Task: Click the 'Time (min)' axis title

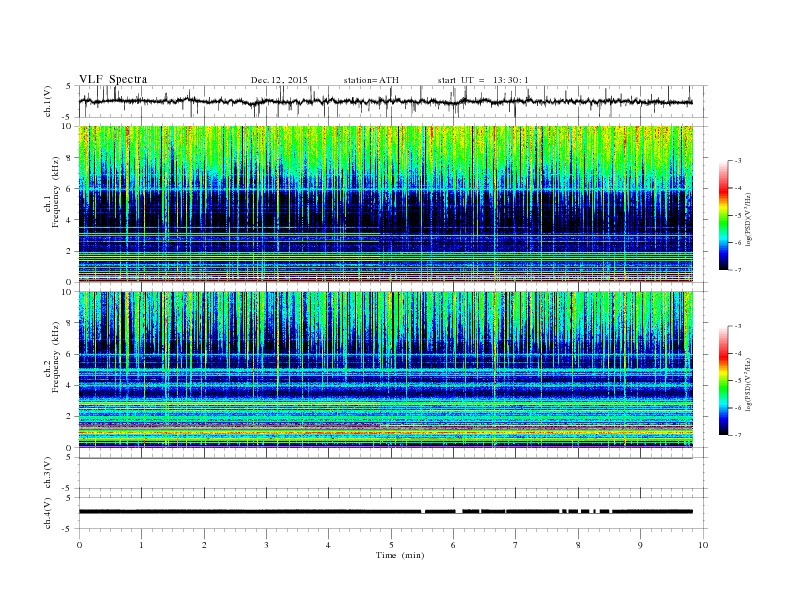Action: [x=400, y=555]
